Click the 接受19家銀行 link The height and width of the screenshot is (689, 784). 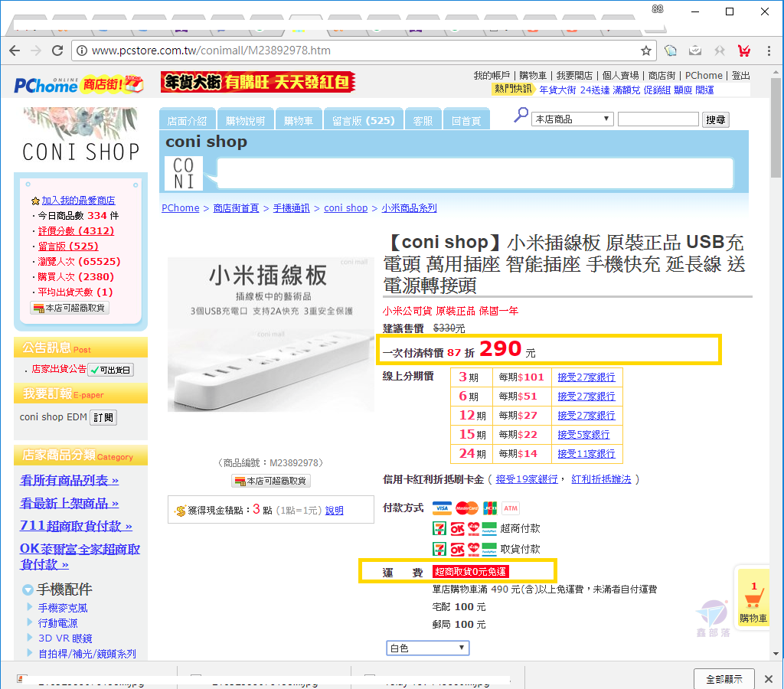(x=527, y=479)
